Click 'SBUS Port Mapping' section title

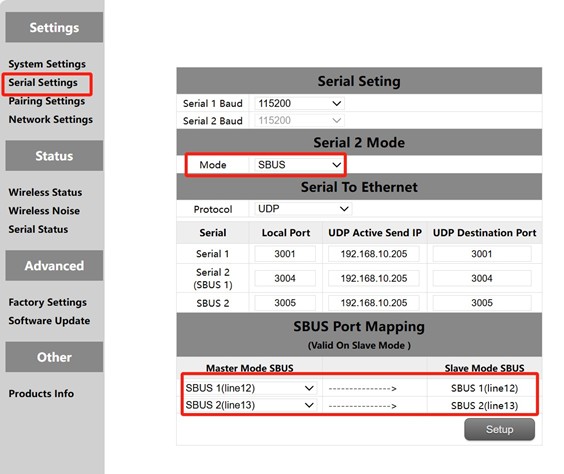click(x=359, y=327)
